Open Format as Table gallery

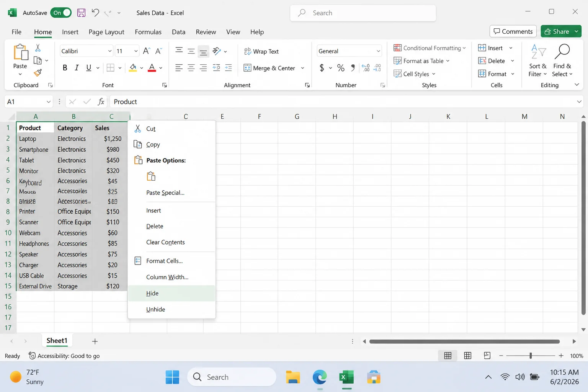421,61
